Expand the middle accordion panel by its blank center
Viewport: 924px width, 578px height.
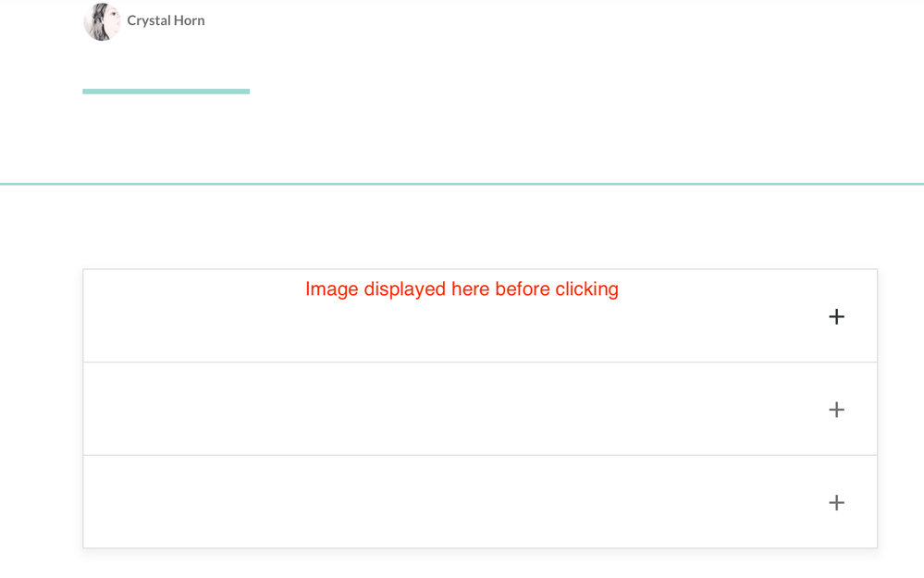pyautogui.click(x=462, y=409)
